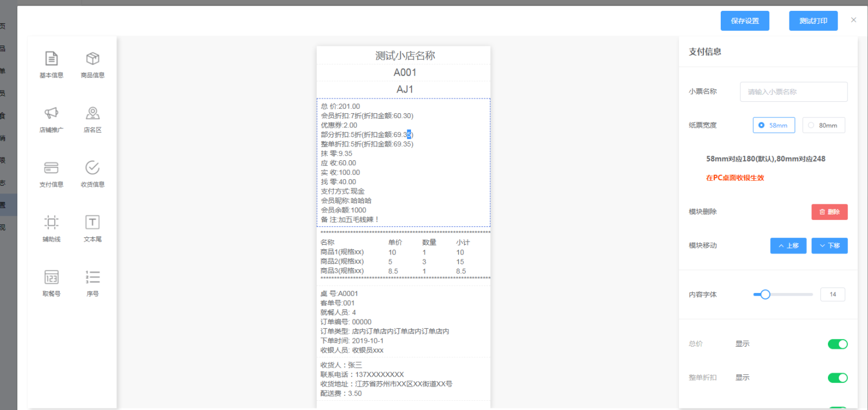The width and height of the screenshot is (868, 410).
Task: Click 抹 零:9.35 line
Action: (x=336, y=153)
